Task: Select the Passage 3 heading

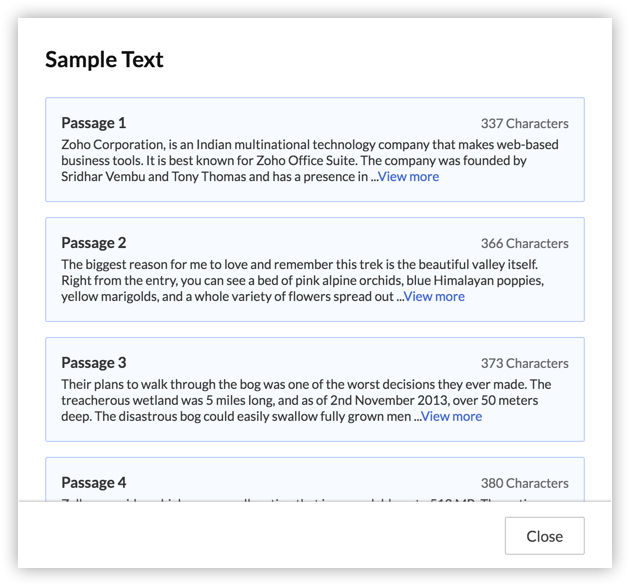Action: coord(94,363)
